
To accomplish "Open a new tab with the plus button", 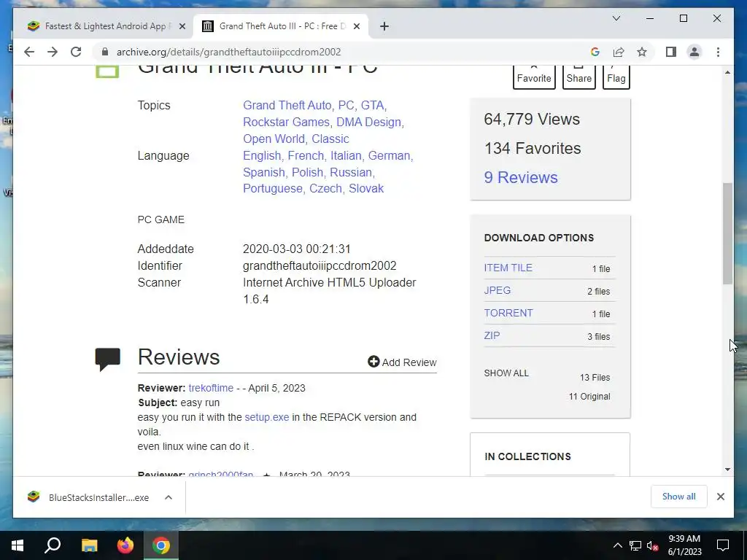I will tap(384, 26).
